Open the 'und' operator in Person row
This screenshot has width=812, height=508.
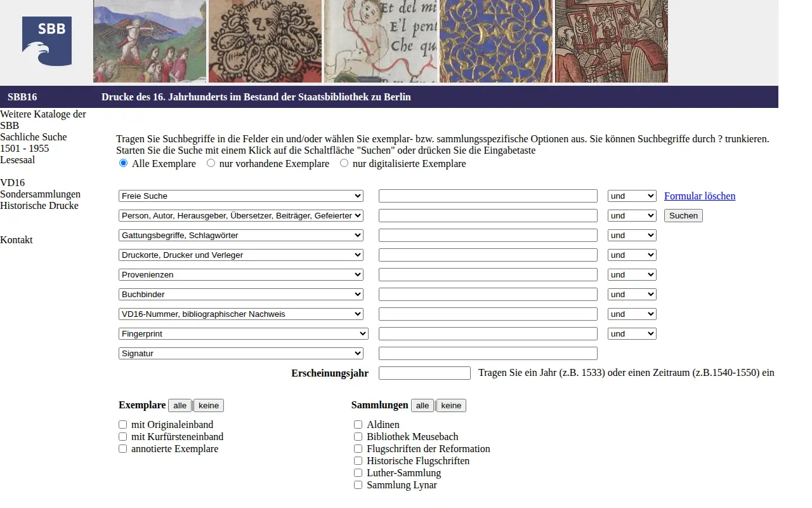(632, 216)
